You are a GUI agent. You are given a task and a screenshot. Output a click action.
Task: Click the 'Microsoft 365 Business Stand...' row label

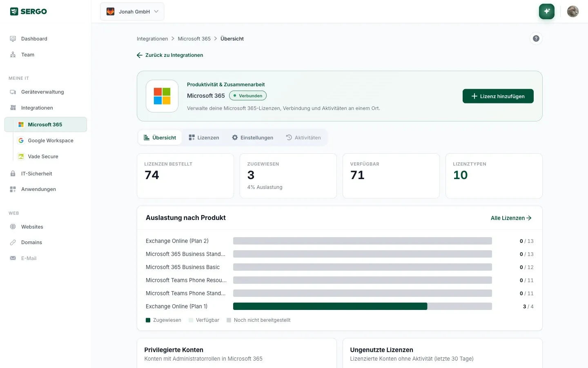pyautogui.click(x=185, y=254)
